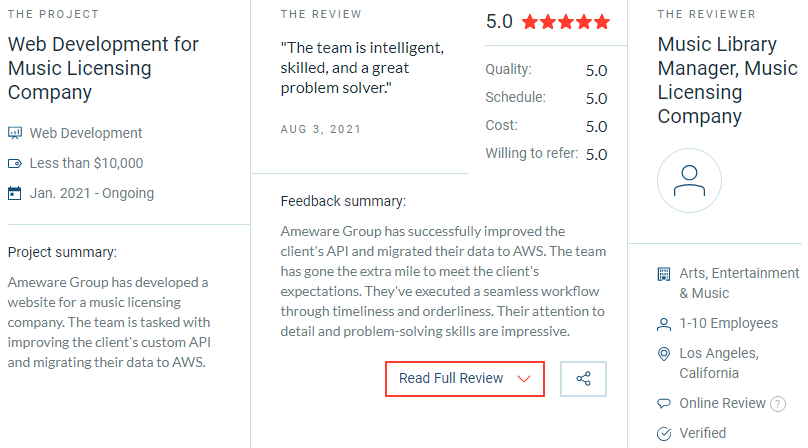This screenshot has height=448, width=808.
Task: Click the share icon button
Action: pyautogui.click(x=584, y=379)
